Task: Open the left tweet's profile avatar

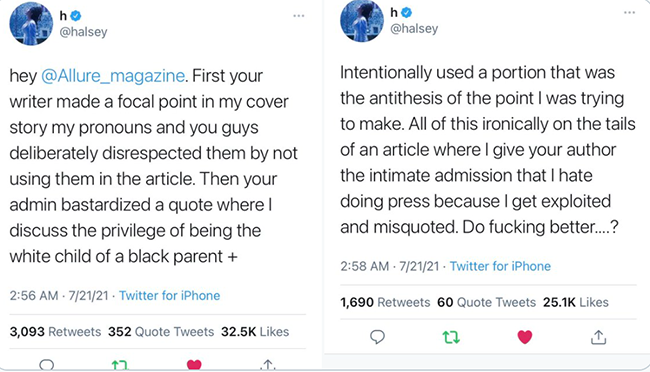Action: [x=31, y=23]
